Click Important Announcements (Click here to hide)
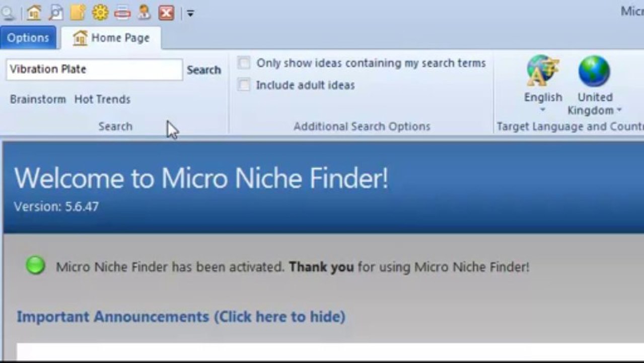The height and width of the screenshot is (363, 644). click(x=181, y=317)
